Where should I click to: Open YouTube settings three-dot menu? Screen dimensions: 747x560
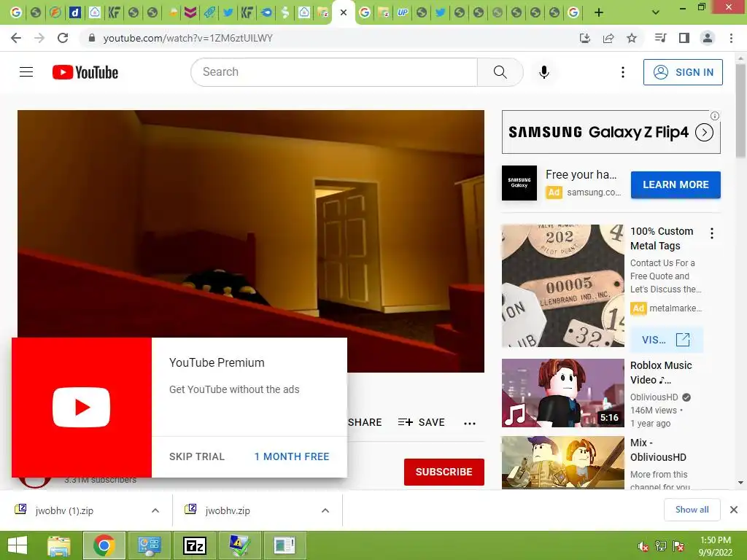pos(623,72)
